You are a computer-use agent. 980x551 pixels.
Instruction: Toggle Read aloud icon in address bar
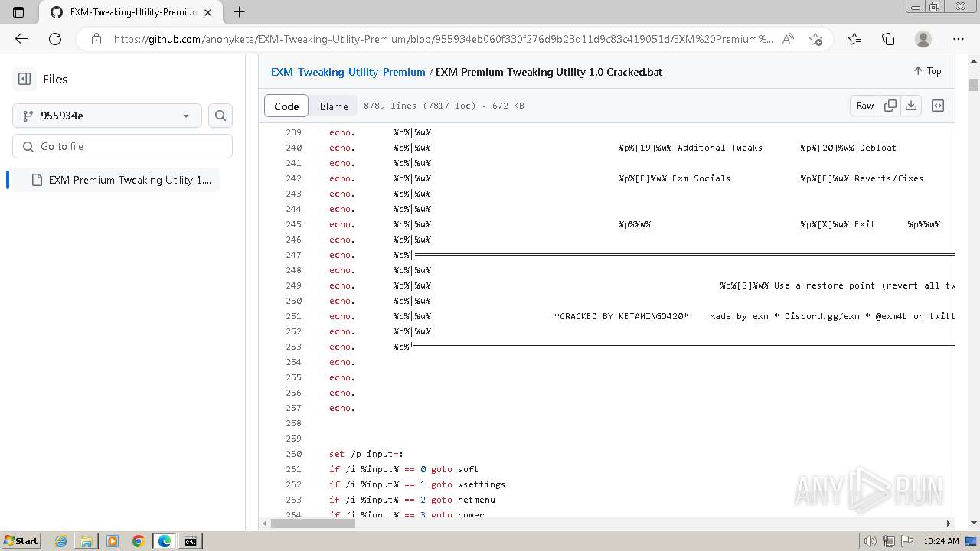[788, 39]
